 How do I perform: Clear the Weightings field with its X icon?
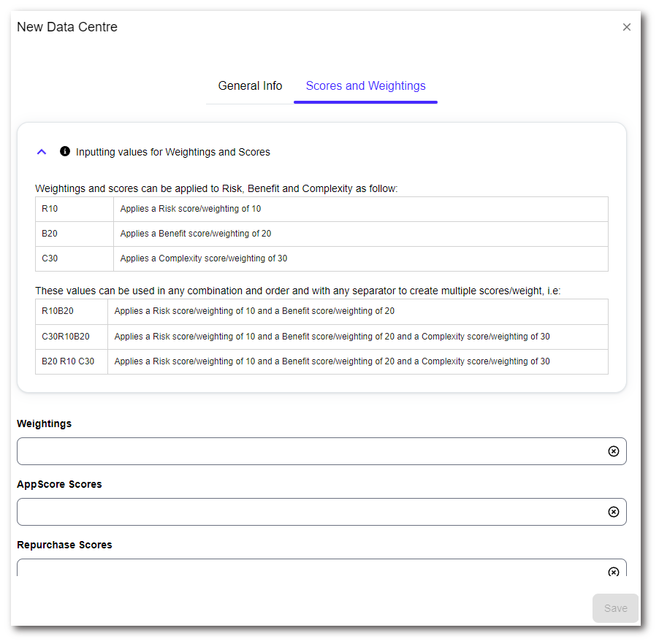coord(614,451)
